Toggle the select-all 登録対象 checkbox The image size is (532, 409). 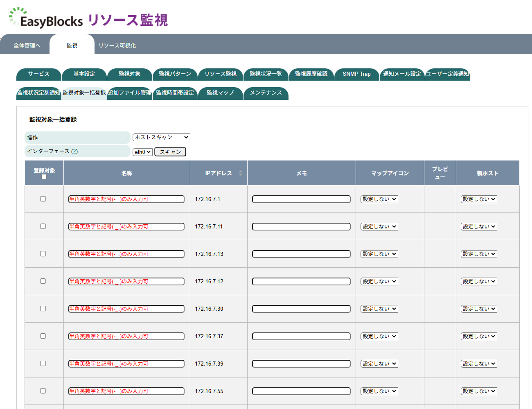click(x=44, y=176)
